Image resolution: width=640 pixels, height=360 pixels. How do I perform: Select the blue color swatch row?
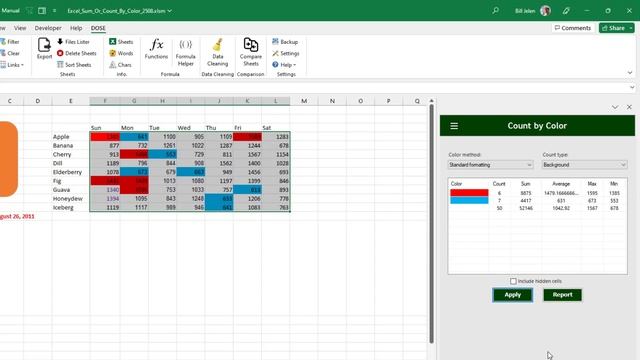pos(469,200)
